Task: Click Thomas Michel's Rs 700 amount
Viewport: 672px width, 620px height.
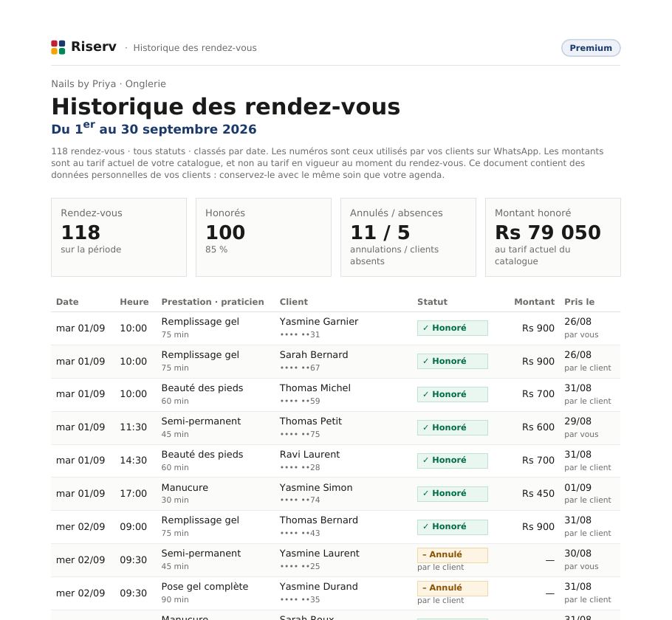Action: (538, 393)
